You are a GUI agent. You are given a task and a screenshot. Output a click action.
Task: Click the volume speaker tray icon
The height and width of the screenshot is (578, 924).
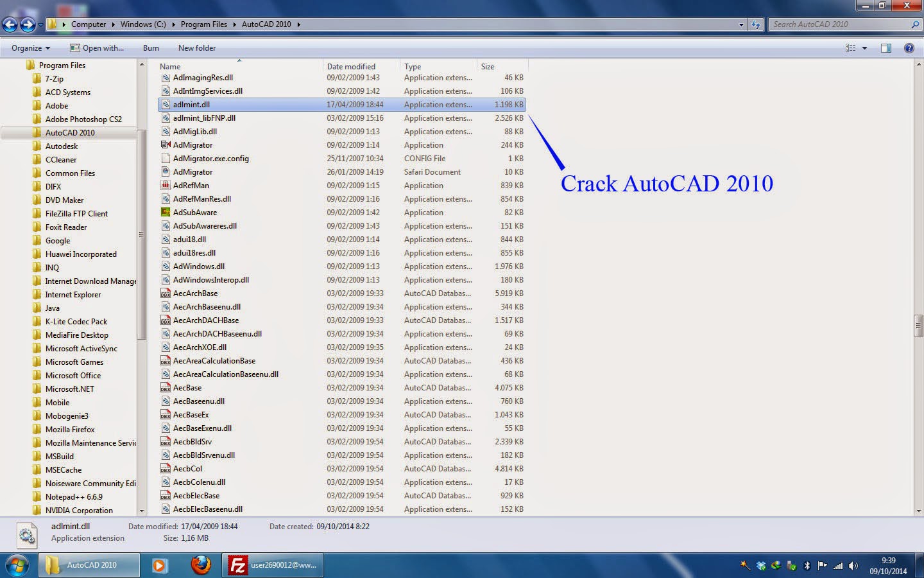[x=853, y=566]
